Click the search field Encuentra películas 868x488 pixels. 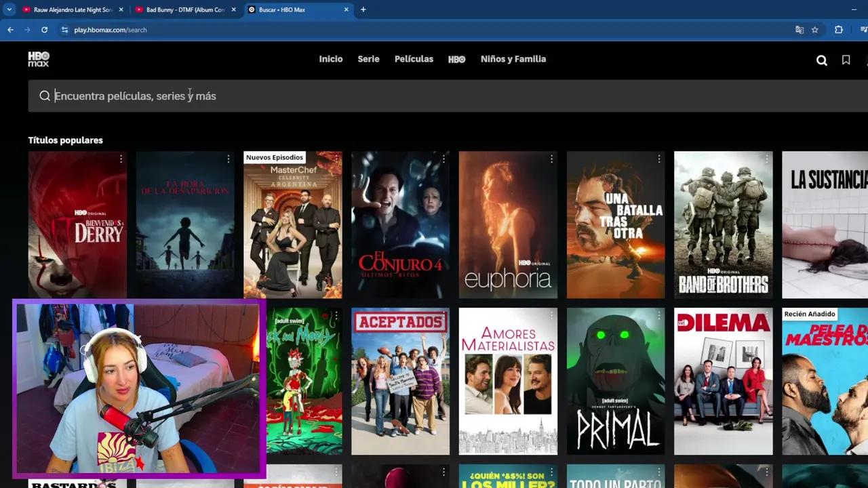pyautogui.click(x=448, y=96)
